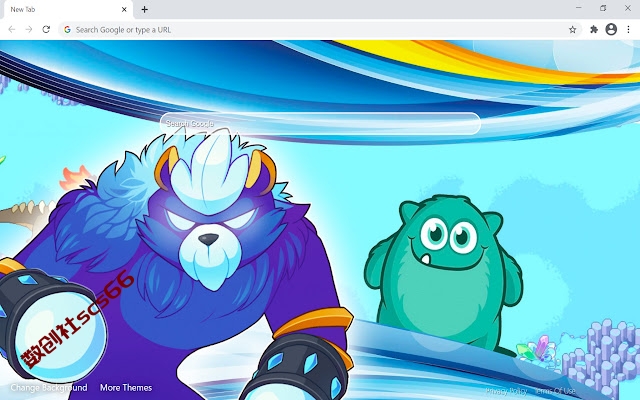Reload the current page
The height and width of the screenshot is (400, 640).
point(46,29)
